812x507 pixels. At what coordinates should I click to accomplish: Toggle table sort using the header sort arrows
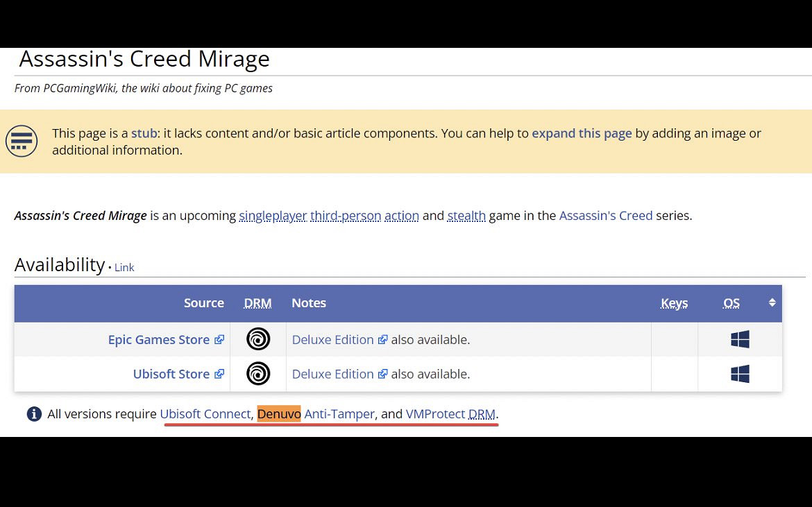pyautogui.click(x=772, y=303)
